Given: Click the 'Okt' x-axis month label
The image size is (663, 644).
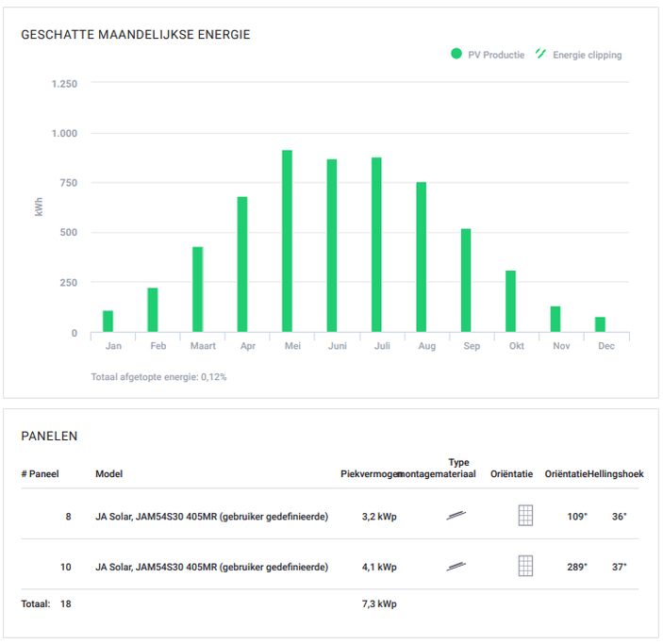Looking at the screenshot, I should [x=517, y=346].
